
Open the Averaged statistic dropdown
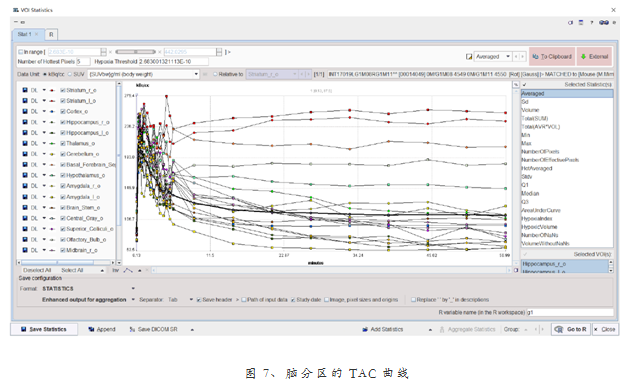(x=493, y=57)
